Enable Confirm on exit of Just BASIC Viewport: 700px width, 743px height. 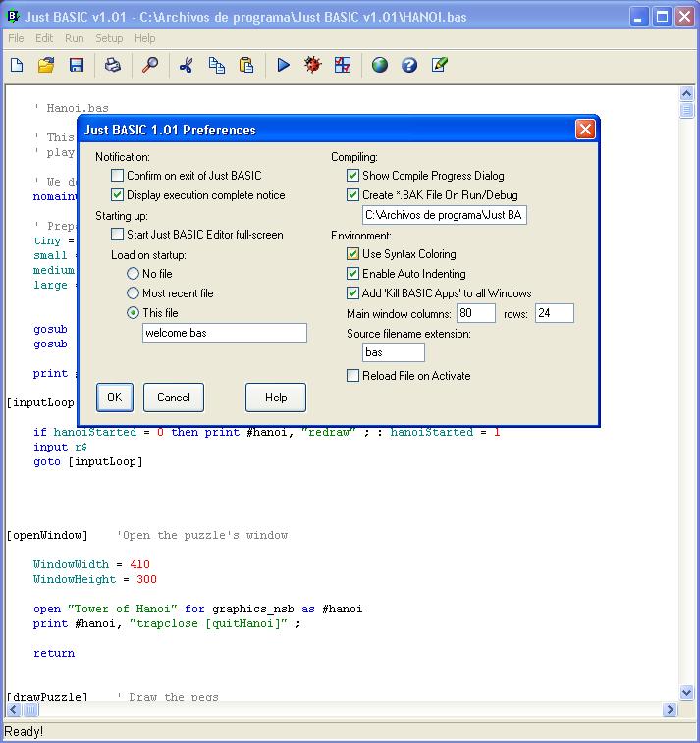tap(117, 176)
